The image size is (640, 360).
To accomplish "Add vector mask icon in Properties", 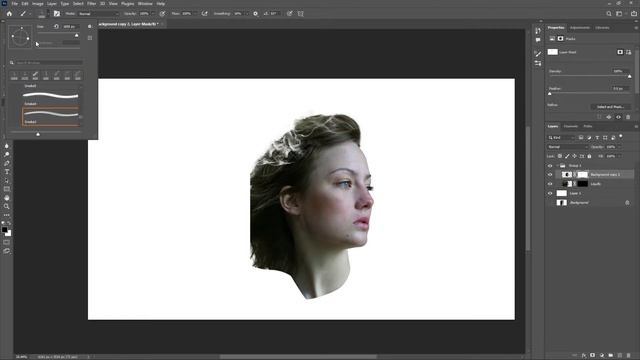I will click(x=628, y=52).
